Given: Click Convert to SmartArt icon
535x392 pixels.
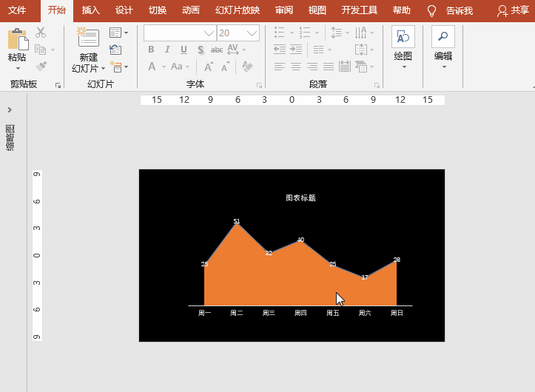Looking at the screenshot, I should click(361, 67).
